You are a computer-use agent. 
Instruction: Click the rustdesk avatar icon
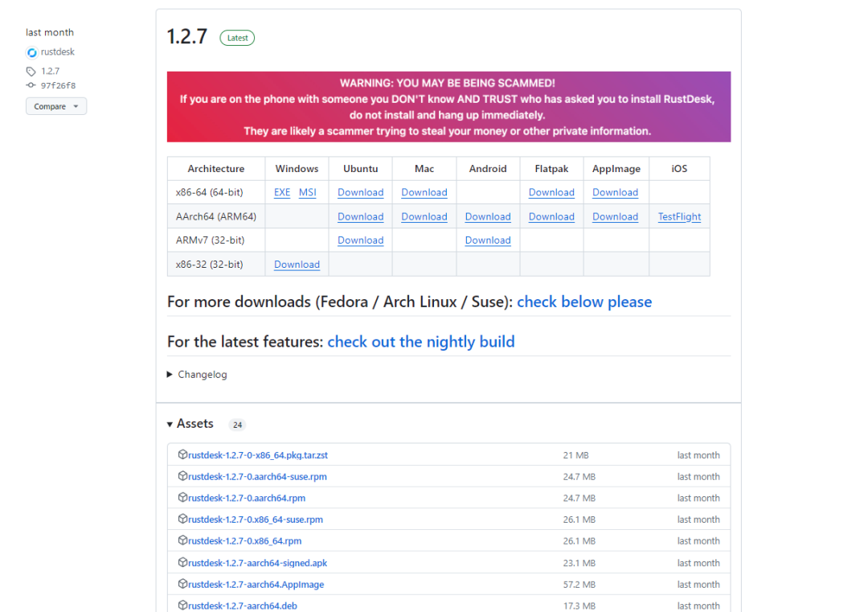(x=32, y=52)
